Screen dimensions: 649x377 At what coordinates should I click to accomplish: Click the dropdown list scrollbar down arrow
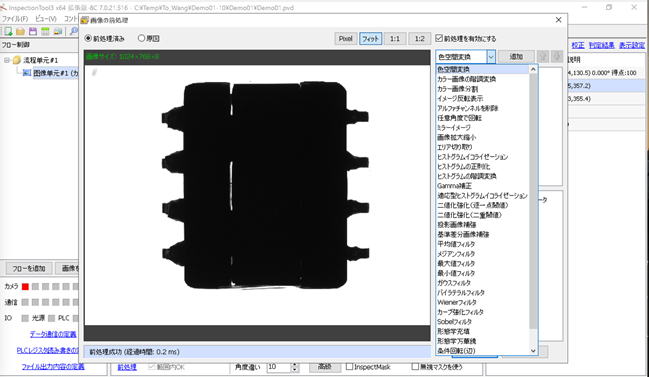coord(533,351)
